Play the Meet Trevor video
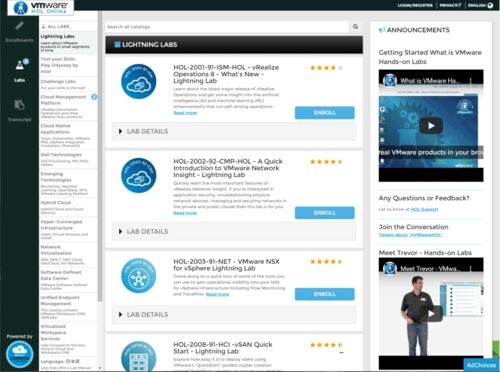Viewport: 500px width, 372px height. (431, 314)
